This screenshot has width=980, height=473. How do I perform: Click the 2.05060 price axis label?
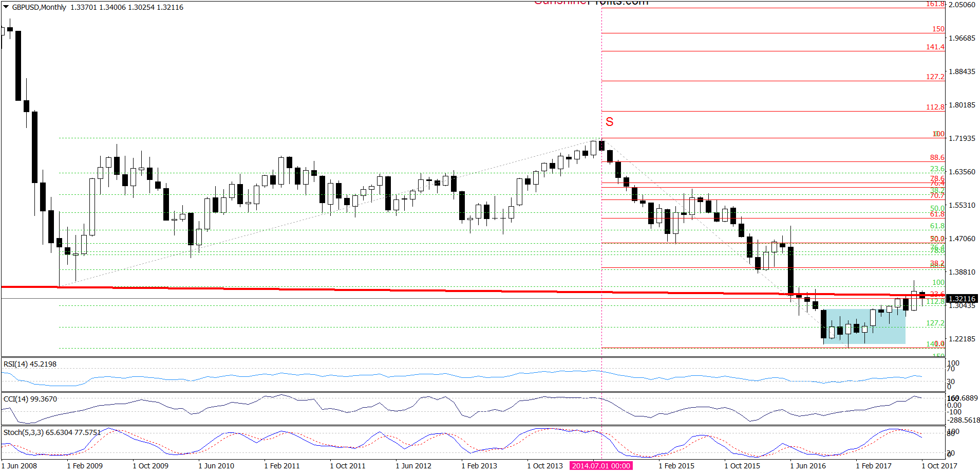point(962,5)
